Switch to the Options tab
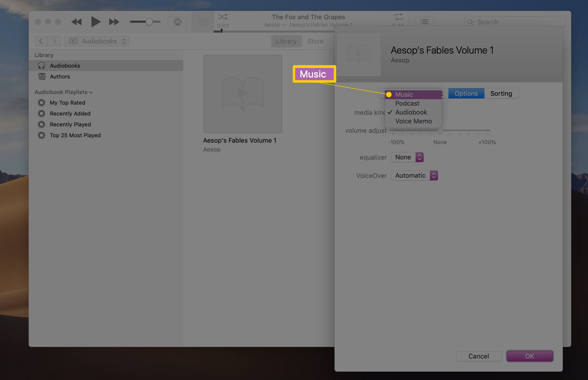 tap(466, 94)
